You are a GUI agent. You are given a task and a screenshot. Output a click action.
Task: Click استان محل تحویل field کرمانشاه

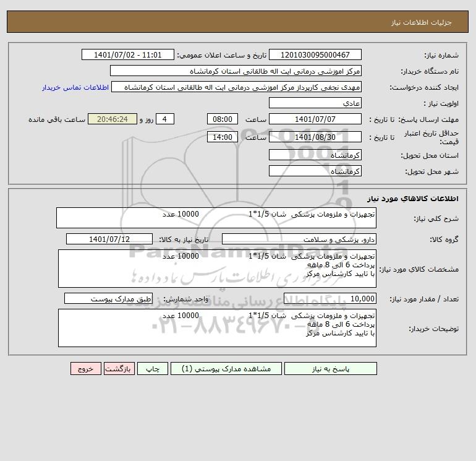click(315, 155)
